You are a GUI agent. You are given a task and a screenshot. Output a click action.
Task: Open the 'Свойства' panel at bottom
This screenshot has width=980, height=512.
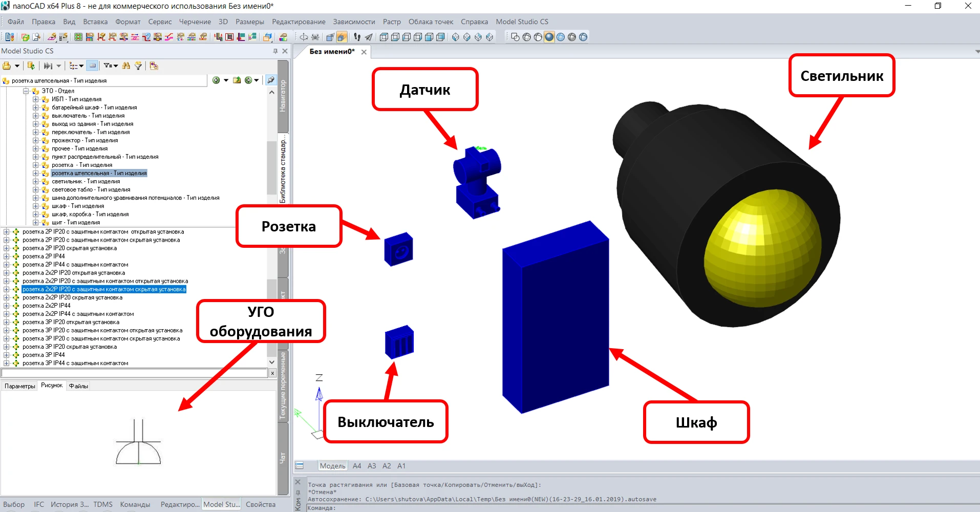(x=260, y=504)
